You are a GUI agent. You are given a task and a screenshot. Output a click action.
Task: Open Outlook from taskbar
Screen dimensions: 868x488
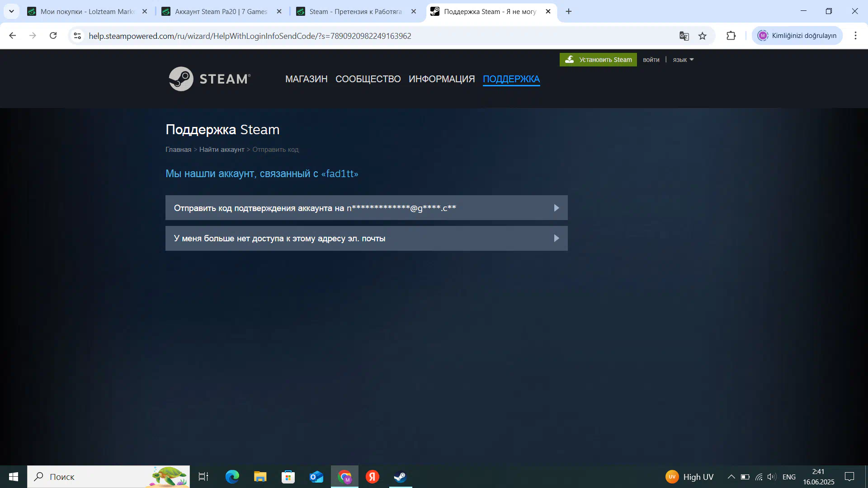pos(316,477)
